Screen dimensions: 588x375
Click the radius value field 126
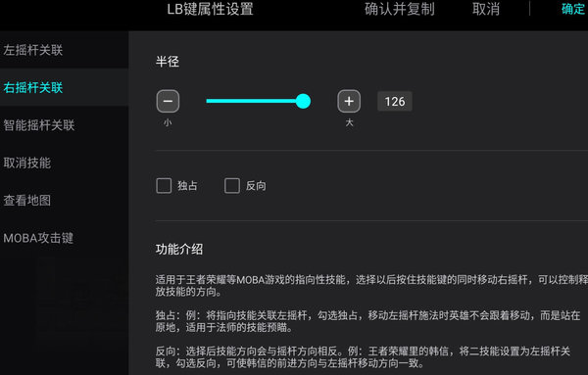coord(395,101)
